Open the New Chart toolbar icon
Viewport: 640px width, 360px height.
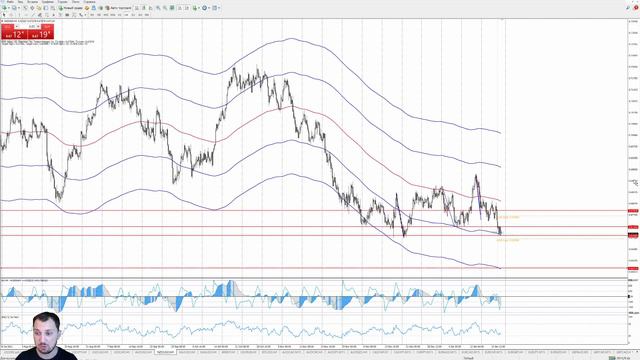coord(4,8)
